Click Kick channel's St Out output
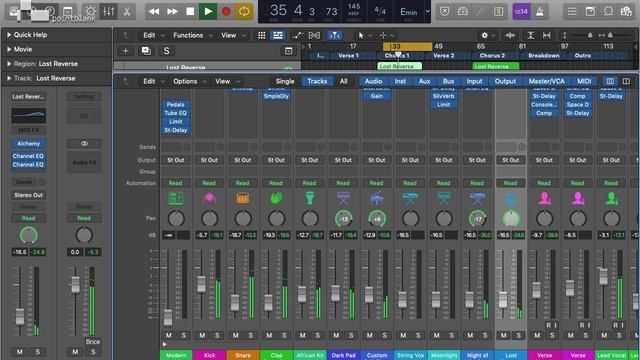The height and width of the screenshot is (360, 640). pyautogui.click(x=209, y=160)
